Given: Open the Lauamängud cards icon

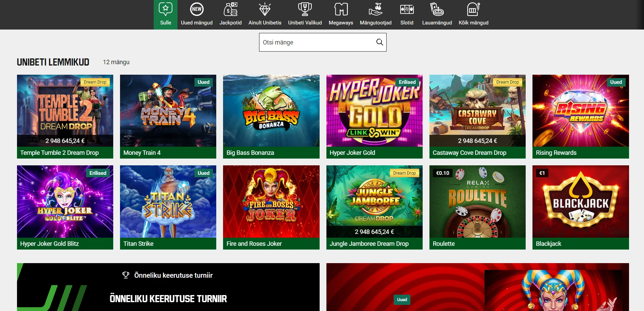Looking at the screenshot, I should pyautogui.click(x=437, y=9).
